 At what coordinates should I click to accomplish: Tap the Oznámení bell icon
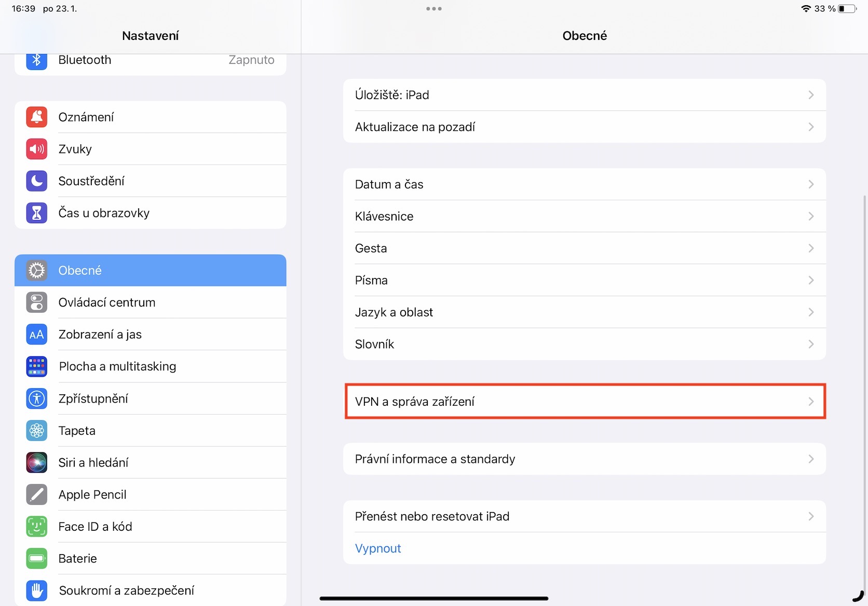point(36,117)
